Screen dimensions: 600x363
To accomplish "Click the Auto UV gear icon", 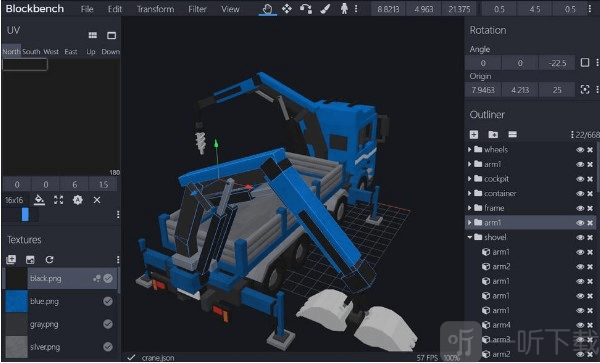I will coord(78,200).
